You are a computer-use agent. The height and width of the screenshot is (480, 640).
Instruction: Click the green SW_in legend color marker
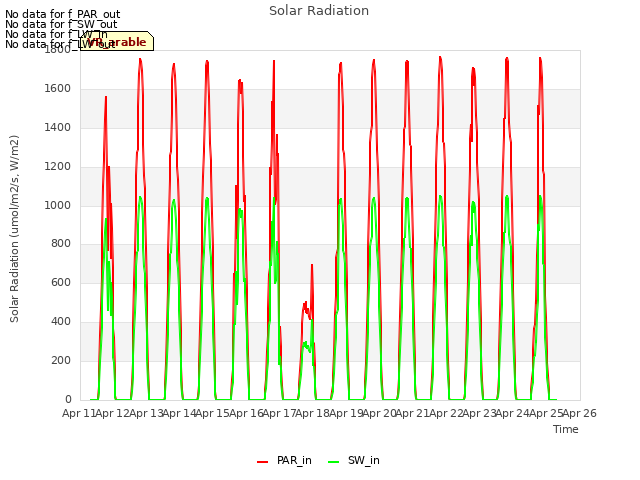point(333,462)
